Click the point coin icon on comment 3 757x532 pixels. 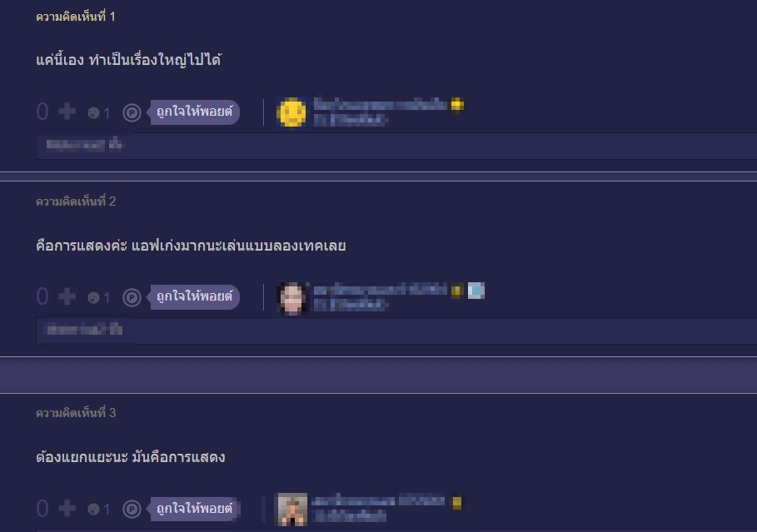click(x=132, y=509)
